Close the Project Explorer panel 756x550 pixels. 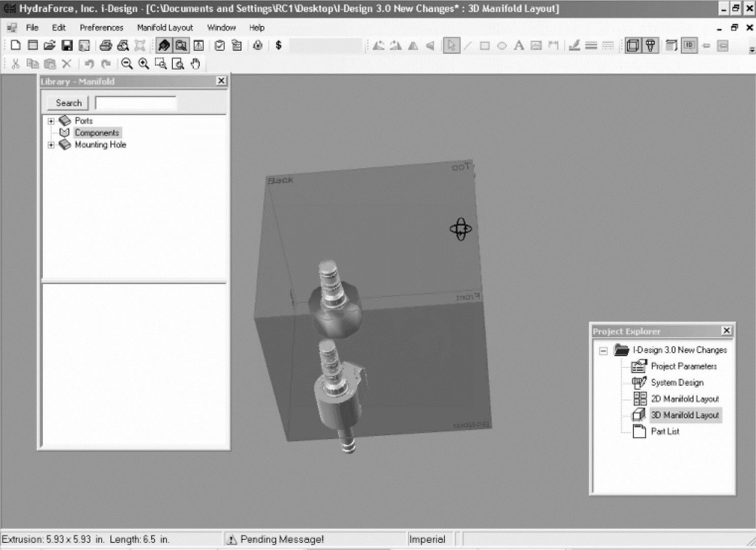(727, 331)
